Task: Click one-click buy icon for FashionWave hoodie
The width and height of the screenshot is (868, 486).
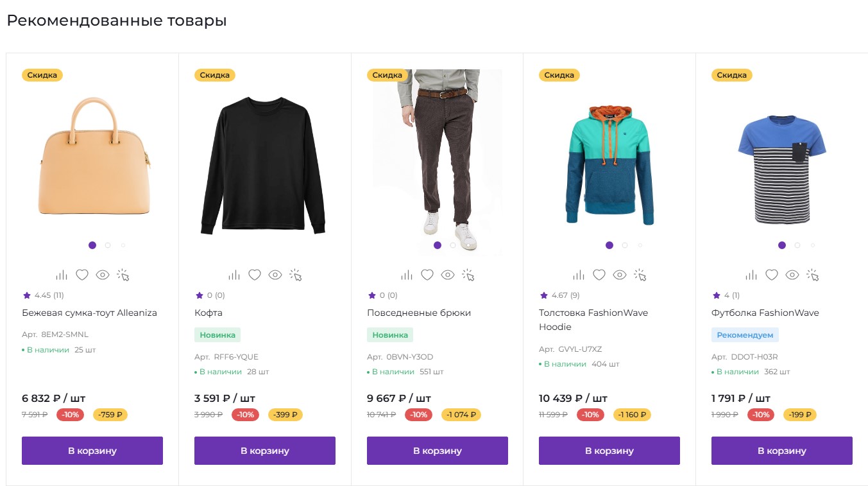Action: pos(640,275)
